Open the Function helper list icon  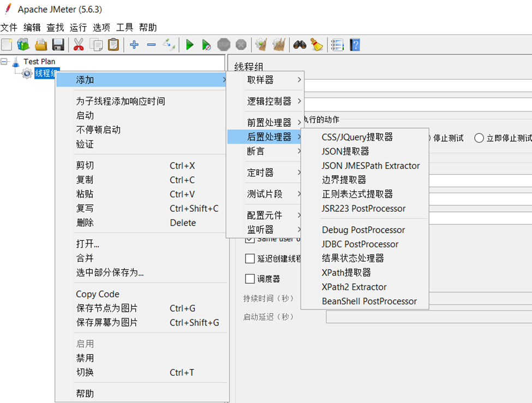click(337, 44)
